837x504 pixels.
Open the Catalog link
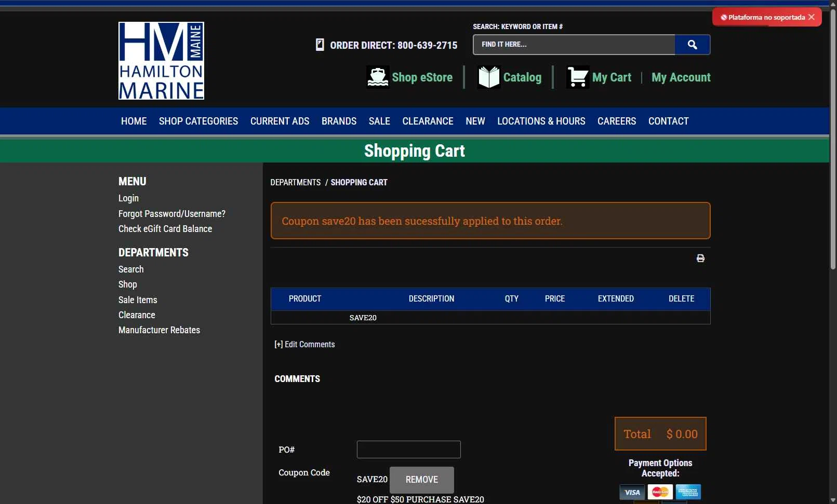coord(522,77)
